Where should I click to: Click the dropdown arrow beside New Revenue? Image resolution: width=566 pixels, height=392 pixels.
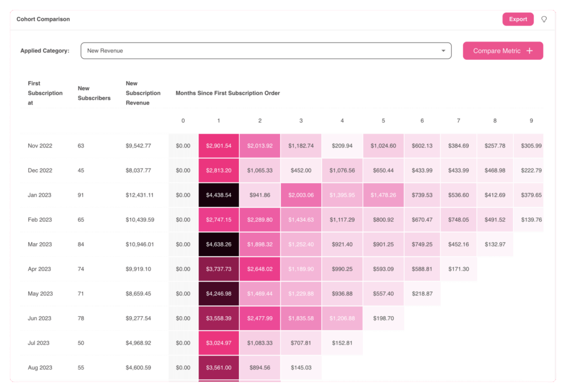(x=444, y=50)
